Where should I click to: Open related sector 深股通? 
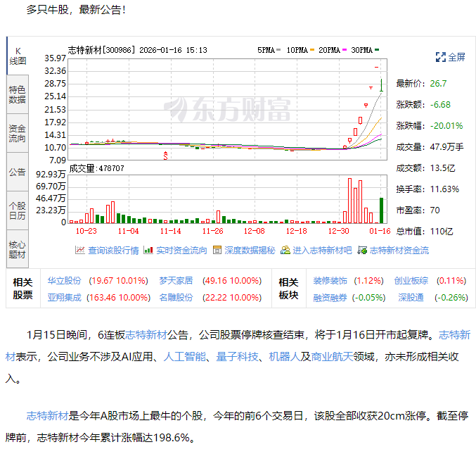[x=411, y=298]
